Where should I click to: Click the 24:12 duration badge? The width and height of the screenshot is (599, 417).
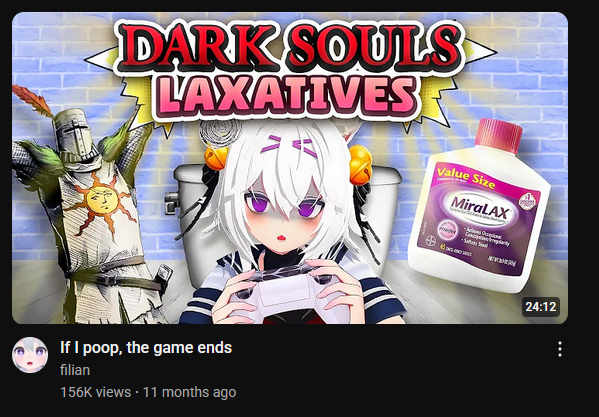tap(541, 307)
